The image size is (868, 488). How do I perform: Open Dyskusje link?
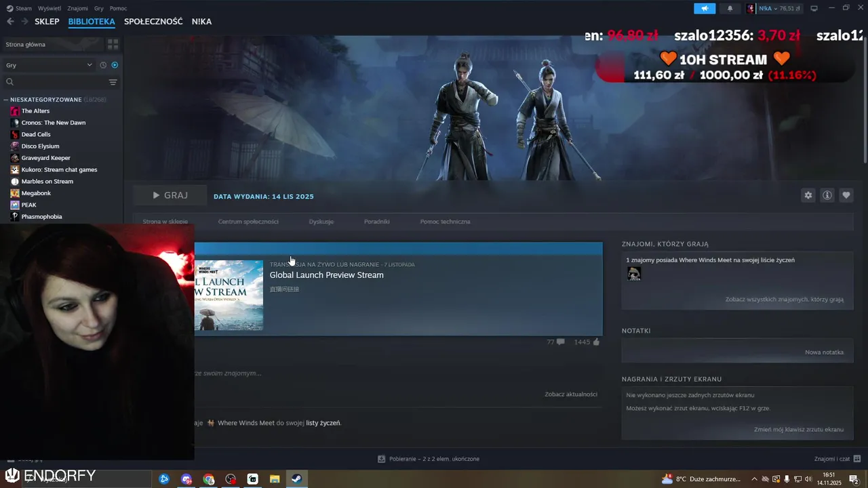pyautogui.click(x=321, y=222)
